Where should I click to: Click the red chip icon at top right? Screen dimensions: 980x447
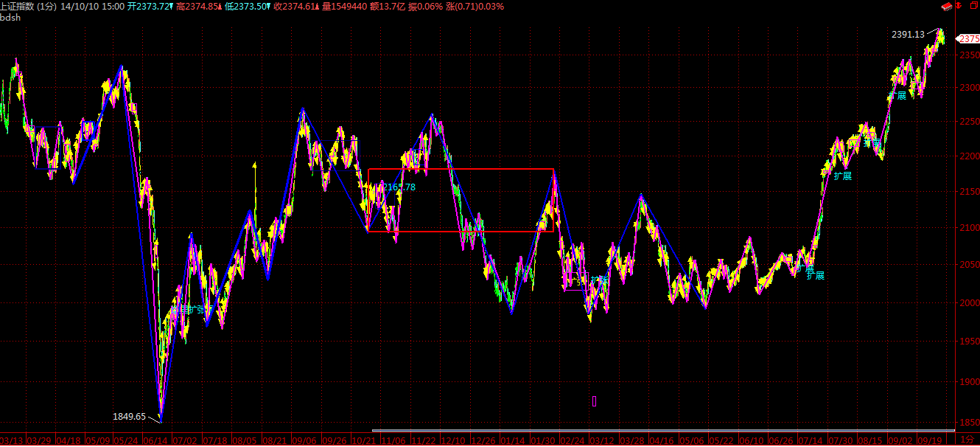coord(947,6)
